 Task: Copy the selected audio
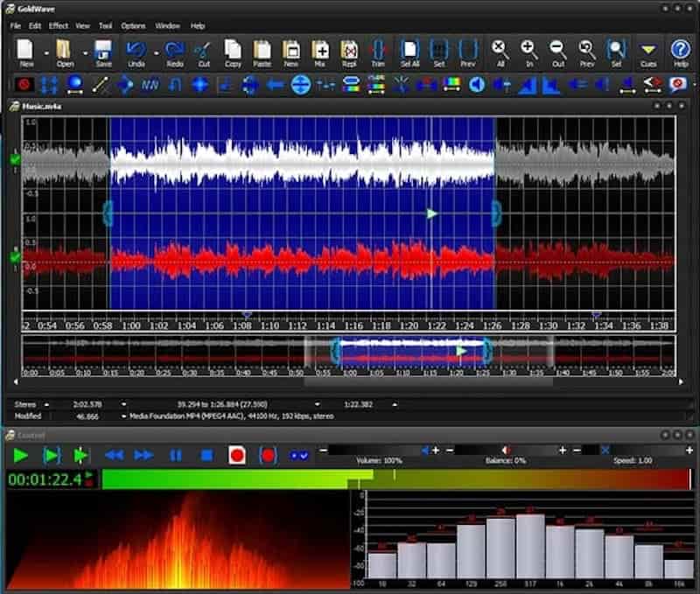233,52
